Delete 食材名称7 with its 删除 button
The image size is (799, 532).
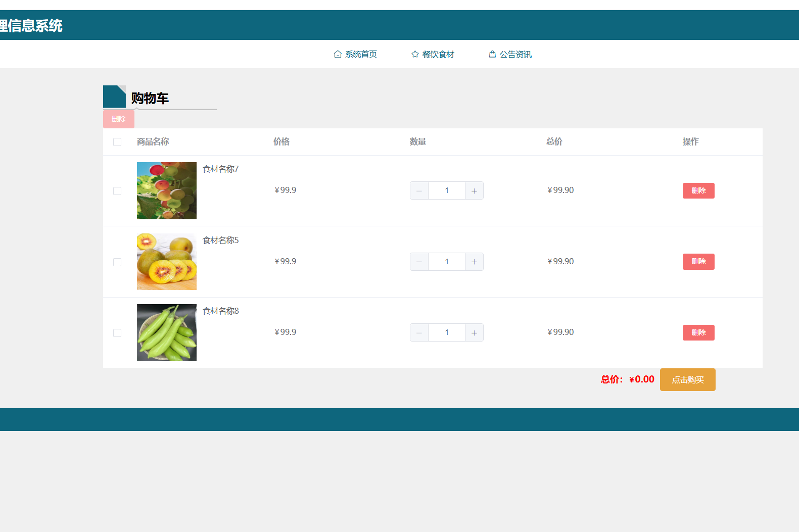(698, 190)
